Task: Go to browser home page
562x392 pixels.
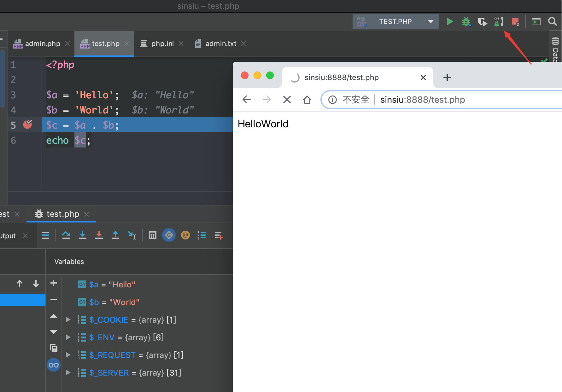Action: click(x=307, y=100)
